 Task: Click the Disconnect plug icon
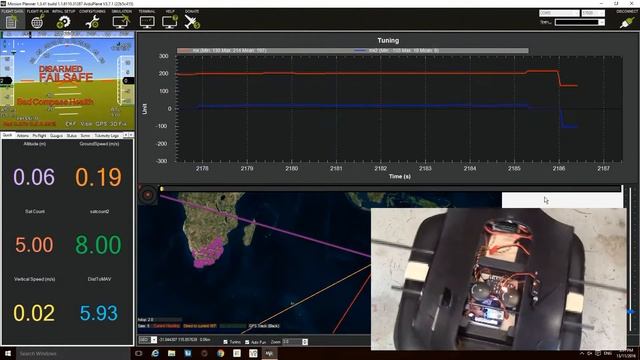click(627, 22)
